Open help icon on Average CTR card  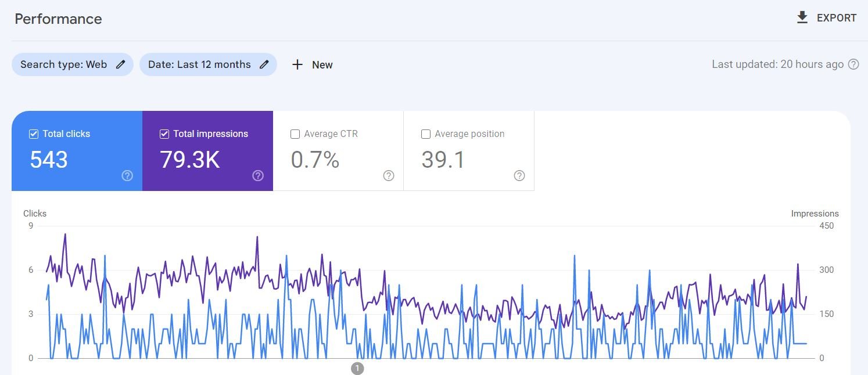coord(389,176)
